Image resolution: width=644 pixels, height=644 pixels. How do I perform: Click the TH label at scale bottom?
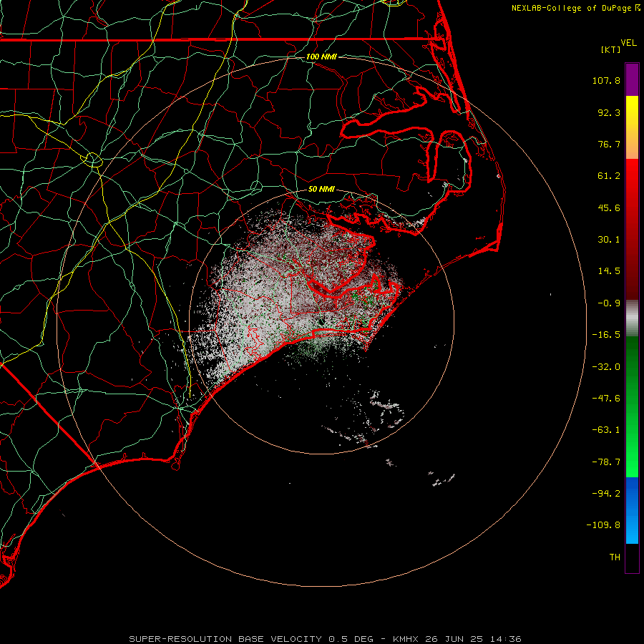tap(615, 557)
